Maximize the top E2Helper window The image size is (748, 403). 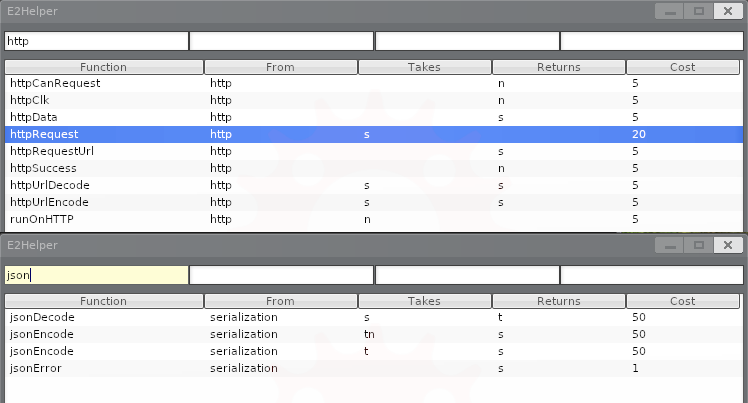[699, 11]
